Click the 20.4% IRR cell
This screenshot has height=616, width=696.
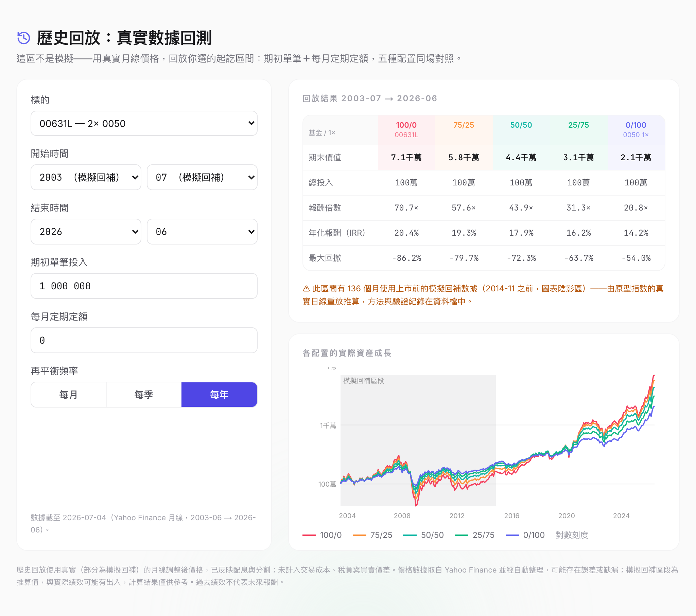tap(406, 233)
